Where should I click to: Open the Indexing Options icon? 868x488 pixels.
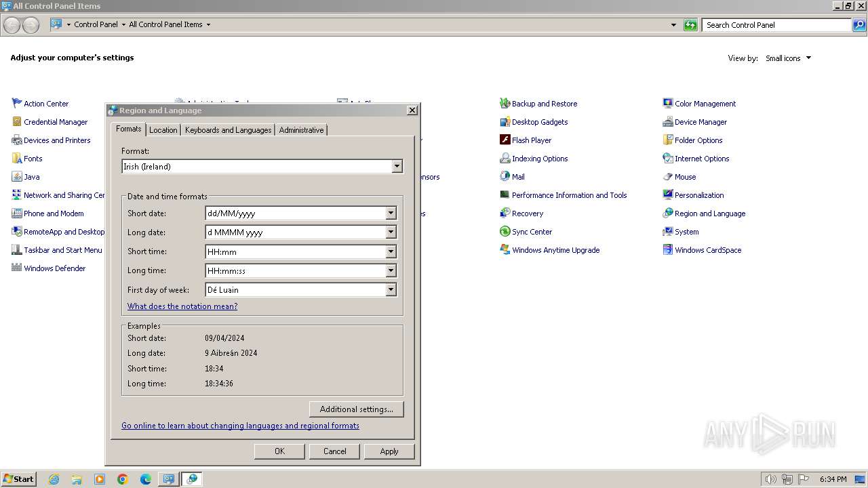(x=505, y=159)
